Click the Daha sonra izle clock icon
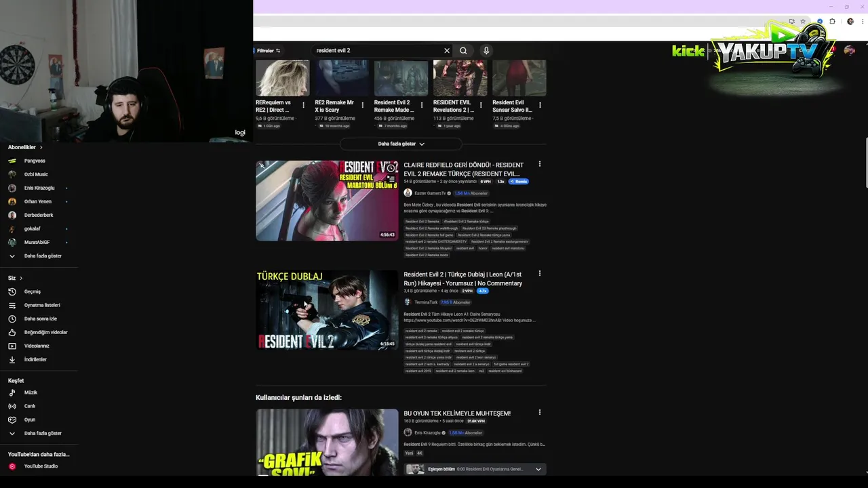Screen dimensions: 868x488 click(12, 319)
